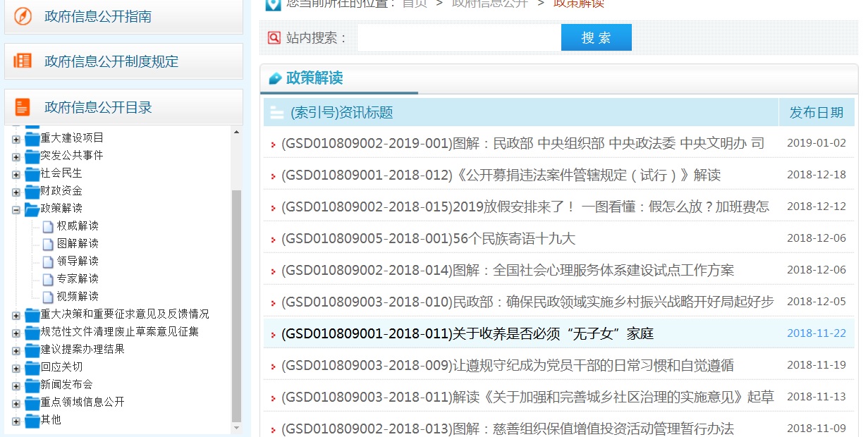Select 专家解读 in the directory tree

point(78,278)
